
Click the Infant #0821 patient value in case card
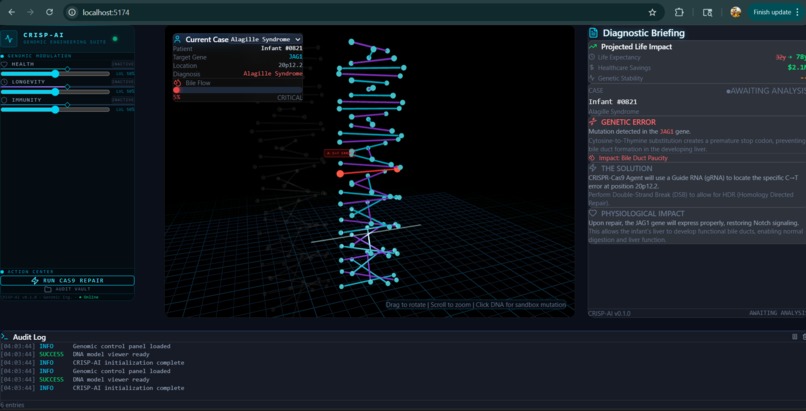coord(282,49)
